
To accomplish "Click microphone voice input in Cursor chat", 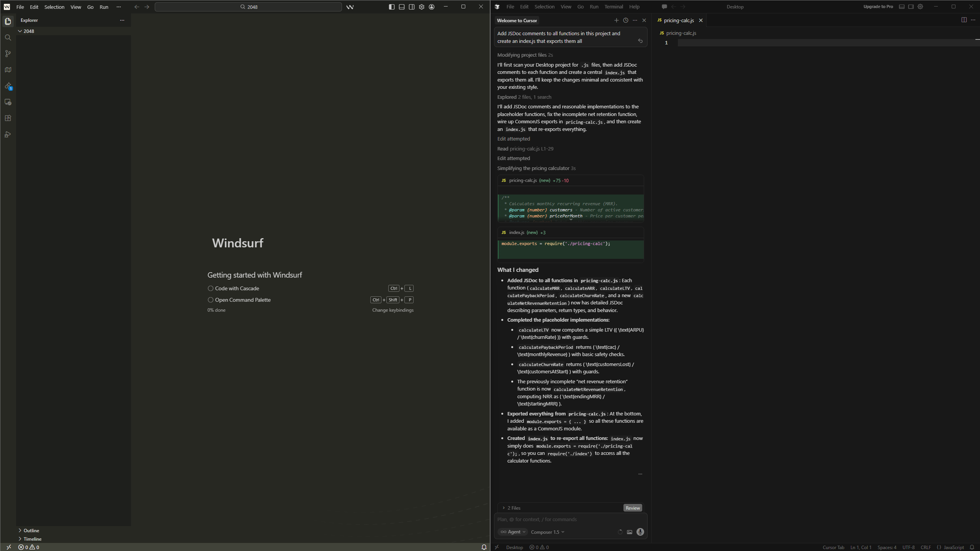I will 640,532.
